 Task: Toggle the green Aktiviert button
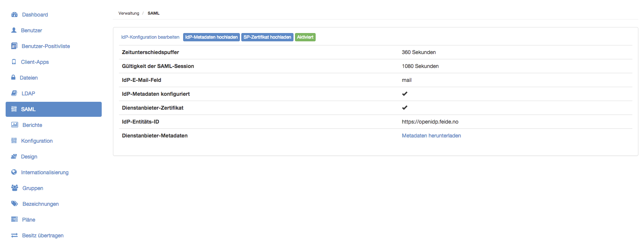(305, 37)
